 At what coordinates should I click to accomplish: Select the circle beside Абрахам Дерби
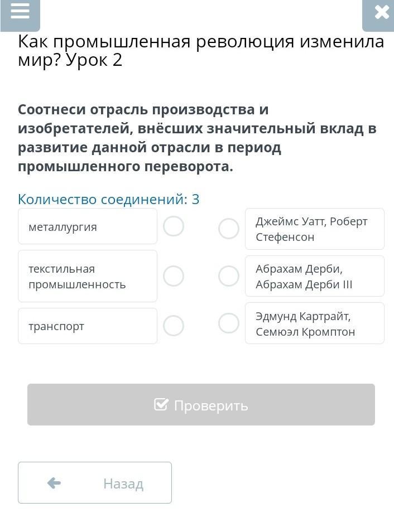click(x=229, y=276)
